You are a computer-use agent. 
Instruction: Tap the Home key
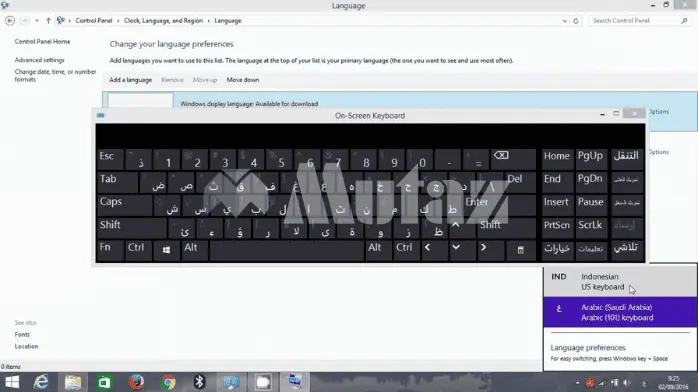(556, 159)
